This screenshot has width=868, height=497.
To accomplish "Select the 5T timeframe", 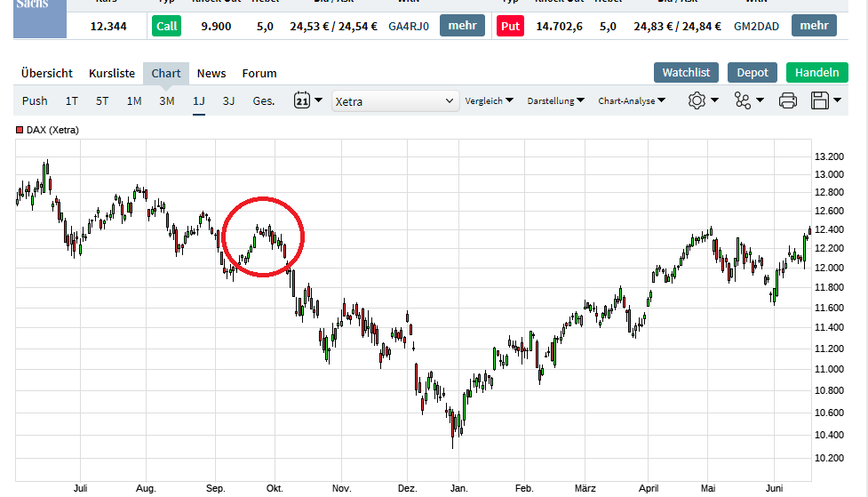I will 102,100.
